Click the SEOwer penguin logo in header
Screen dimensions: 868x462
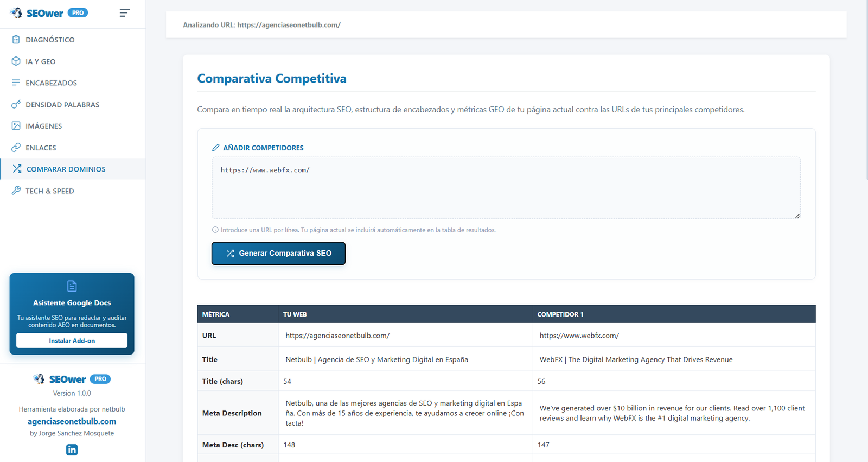pyautogui.click(x=17, y=12)
